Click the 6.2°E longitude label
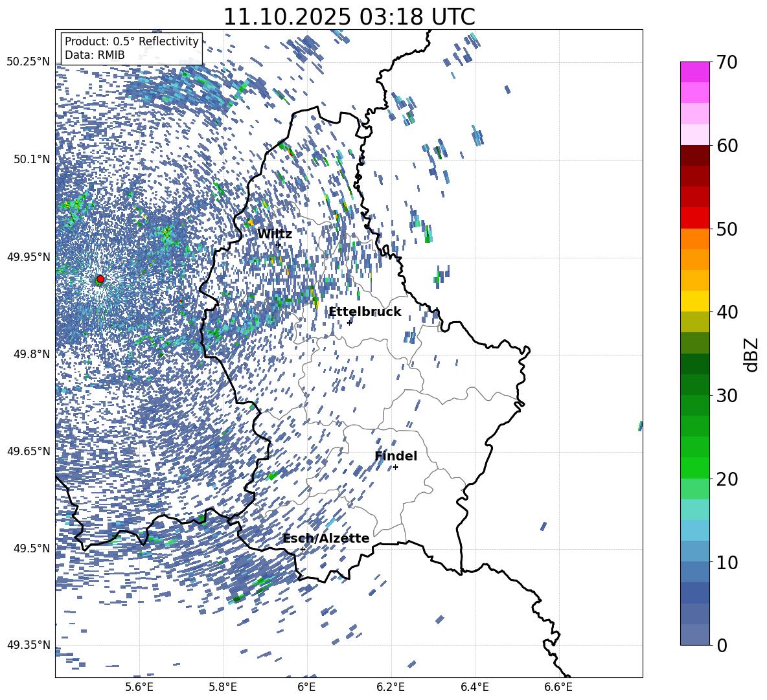Screen dimensions: 767x700 click(391, 687)
